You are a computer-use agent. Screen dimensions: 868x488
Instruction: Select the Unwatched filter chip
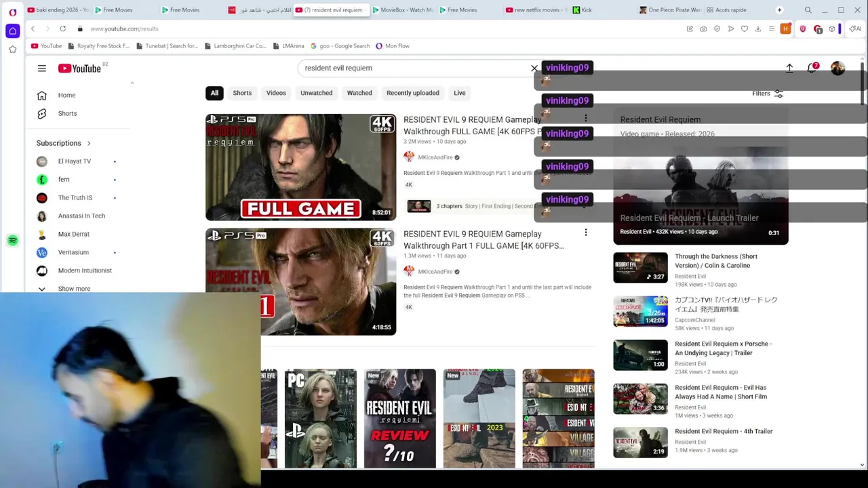[x=317, y=93]
